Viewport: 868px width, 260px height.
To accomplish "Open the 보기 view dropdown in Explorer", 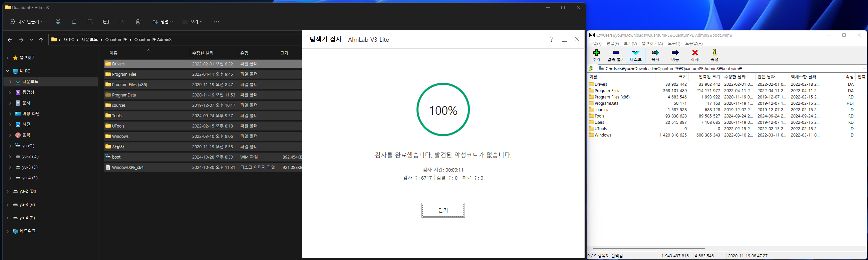I will (x=193, y=22).
